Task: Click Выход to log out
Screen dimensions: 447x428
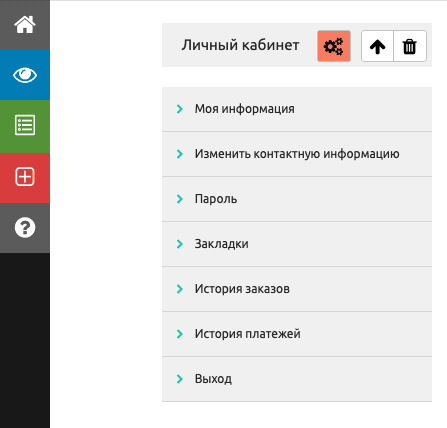Action: (297, 379)
